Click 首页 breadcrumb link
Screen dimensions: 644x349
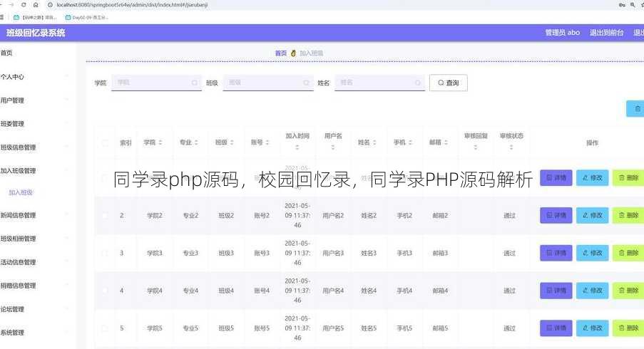pos(281,53)
